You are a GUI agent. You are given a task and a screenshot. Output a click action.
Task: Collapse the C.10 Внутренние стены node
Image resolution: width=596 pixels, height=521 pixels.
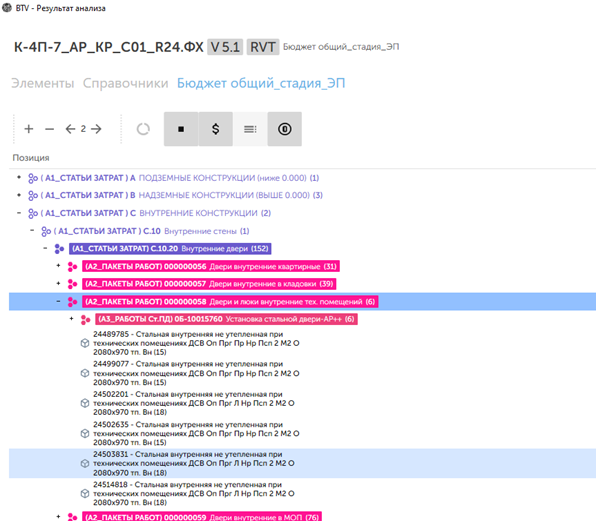[32, 230]
